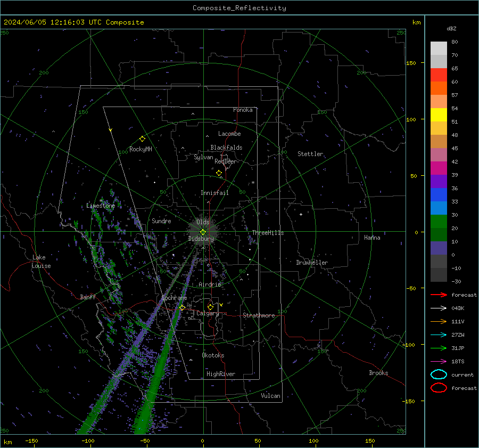Click the Vulcan city label
Image resolution: width=479 pixels, height=448 pixels.
tap(270, 396)
